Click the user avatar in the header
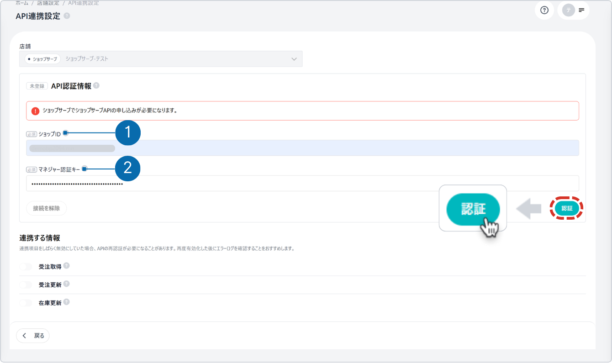This screenshot has height=364, width=612. [x=568, y=10]
